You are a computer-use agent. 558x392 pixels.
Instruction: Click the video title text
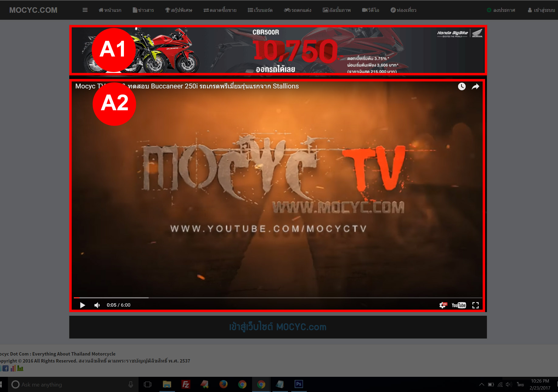click(187, 86)
